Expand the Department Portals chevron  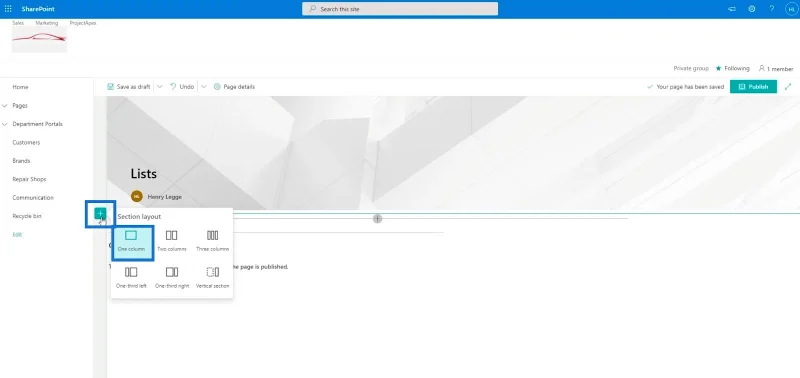click(5, 124)
